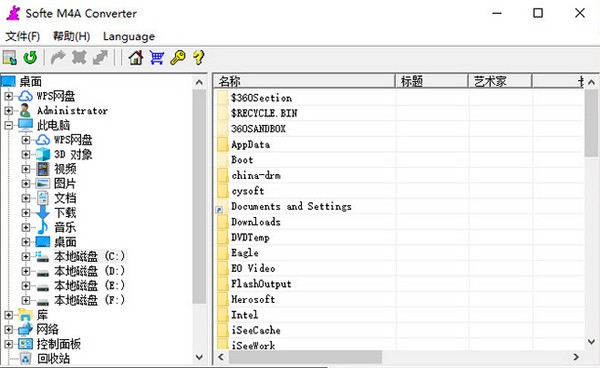
Task: Click the 下载 blue arrow icon
Action: coord(43,213)
